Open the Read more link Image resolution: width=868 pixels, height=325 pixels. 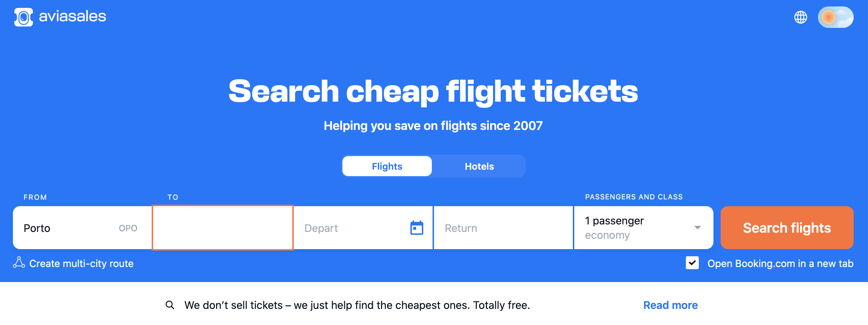point(670,305)
